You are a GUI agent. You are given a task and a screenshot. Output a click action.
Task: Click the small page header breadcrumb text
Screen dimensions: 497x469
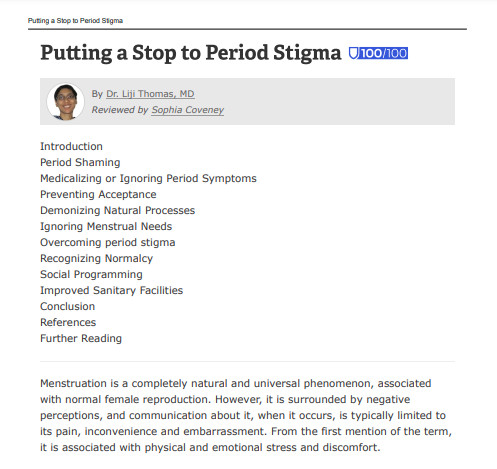75,21
